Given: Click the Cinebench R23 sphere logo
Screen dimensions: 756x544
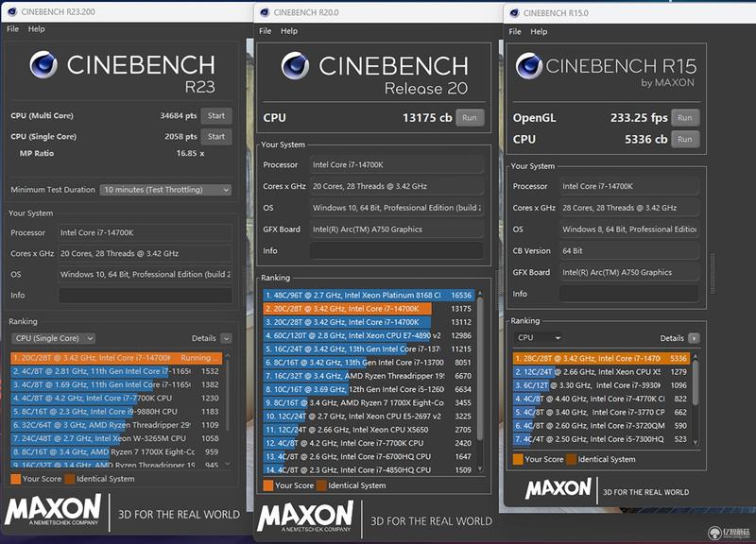Looking at the screenshot, I should point(43,64).
